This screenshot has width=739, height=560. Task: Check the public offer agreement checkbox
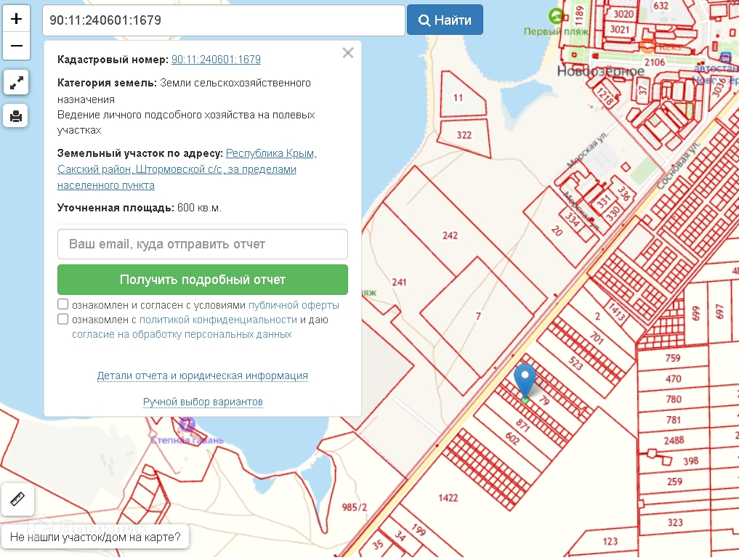pyautogui.click(x=62, y=304)
